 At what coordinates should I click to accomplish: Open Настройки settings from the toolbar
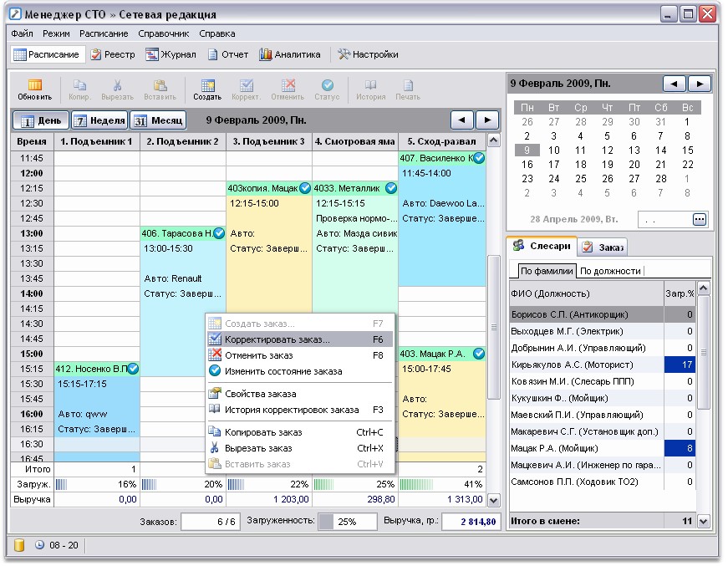pyautogui.click(x=368, y=54)
